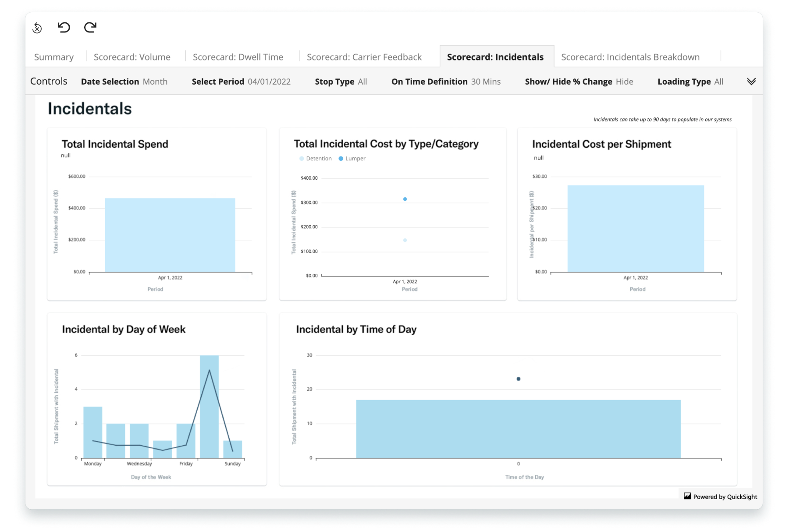Change the On Time Definition setting
789x532 pixels.
[446, 82]
